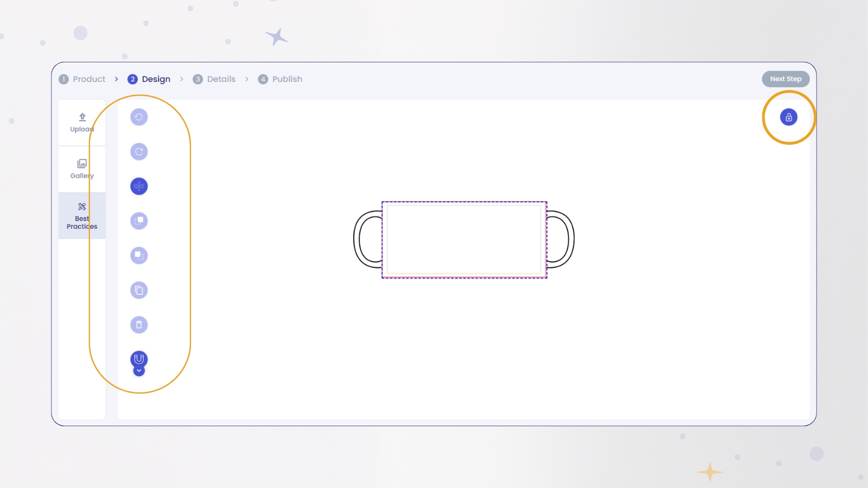Toggle the center-align guide tool
Viewport: 868px width, 488px height.
(x=139, y=187)
